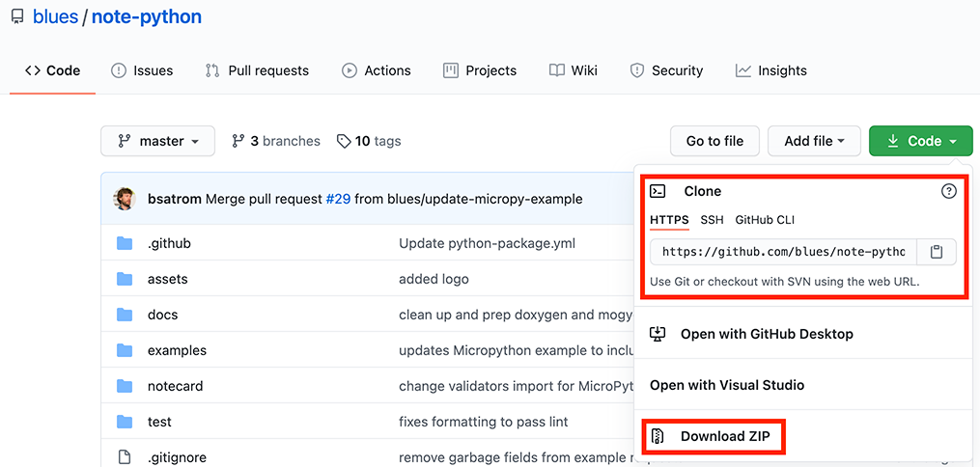Screen dimensions: 980x467
Task: View the 3 branches link
Action: tap(275, 141)
